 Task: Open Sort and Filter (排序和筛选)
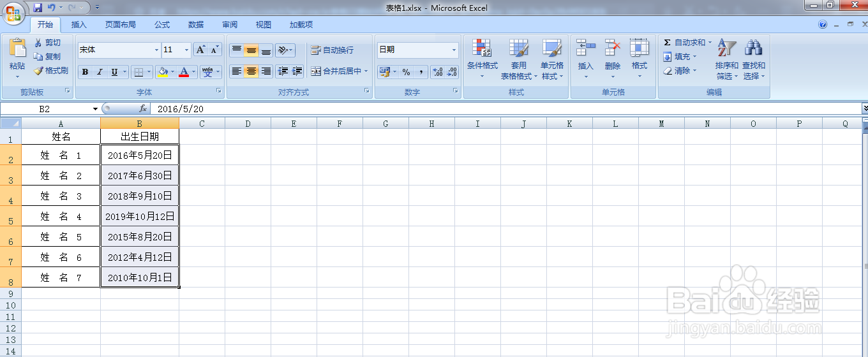pos(727,59)
